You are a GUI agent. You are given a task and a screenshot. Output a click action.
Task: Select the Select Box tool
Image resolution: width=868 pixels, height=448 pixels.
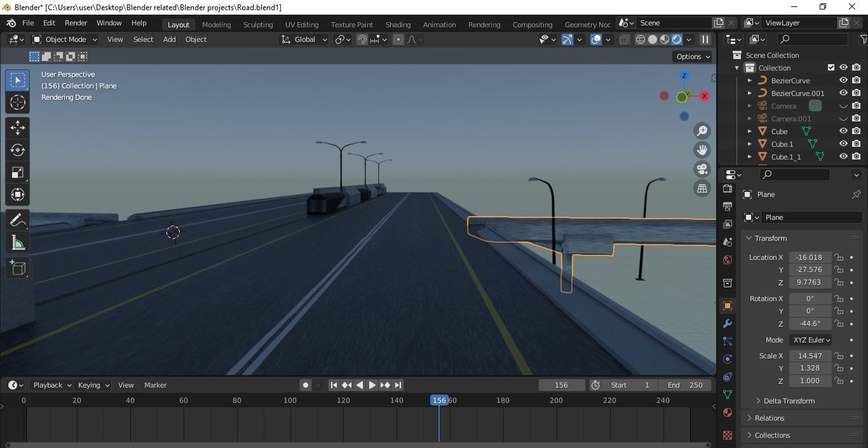18,80
